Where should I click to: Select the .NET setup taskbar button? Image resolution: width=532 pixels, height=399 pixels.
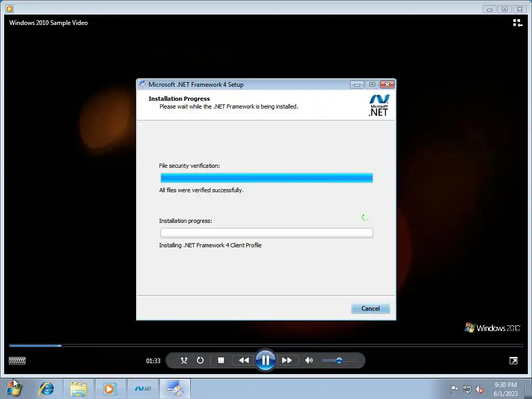[x=143, y=389]
